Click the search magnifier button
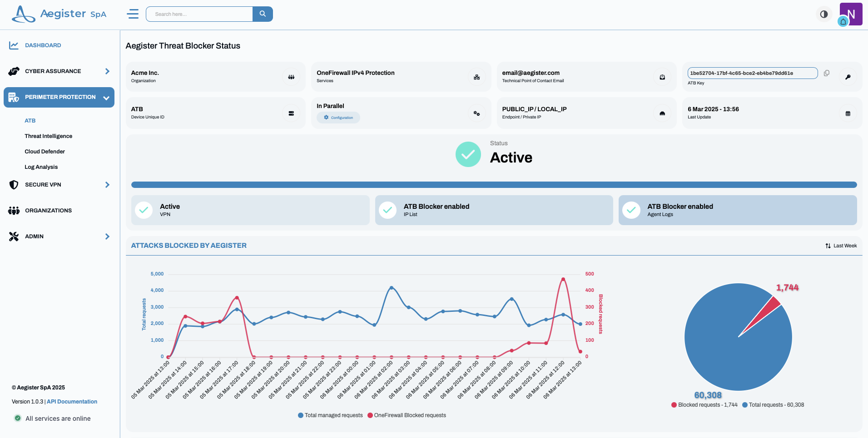868x438 pixels. pos(263,14)
